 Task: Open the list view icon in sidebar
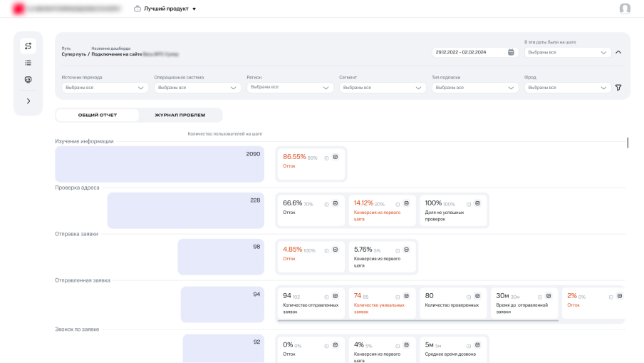(28, 63)
